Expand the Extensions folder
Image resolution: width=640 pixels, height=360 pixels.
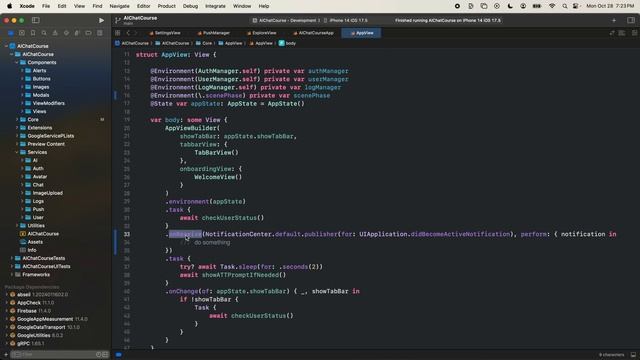coord(17,128)
